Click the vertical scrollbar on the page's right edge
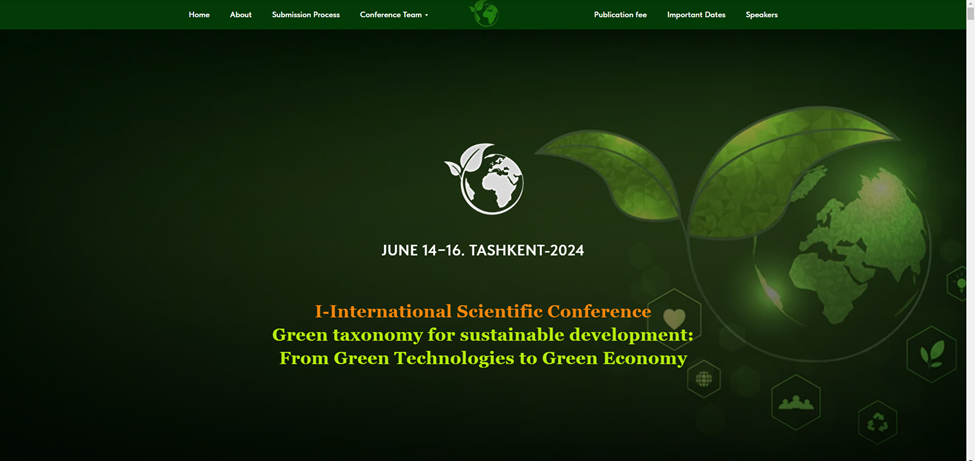Image resolution: width=975 pixels, height=461 pixels. [970, 230]
